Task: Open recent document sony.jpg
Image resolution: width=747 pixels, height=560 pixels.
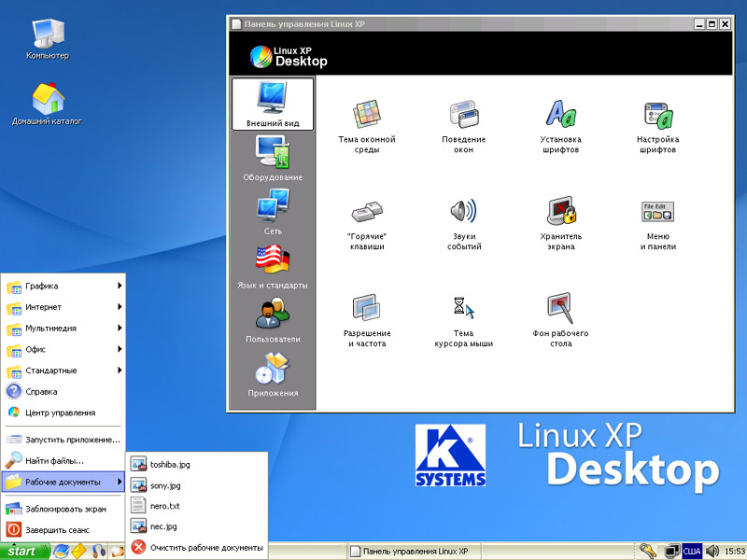Action: (x=197, y=485)
